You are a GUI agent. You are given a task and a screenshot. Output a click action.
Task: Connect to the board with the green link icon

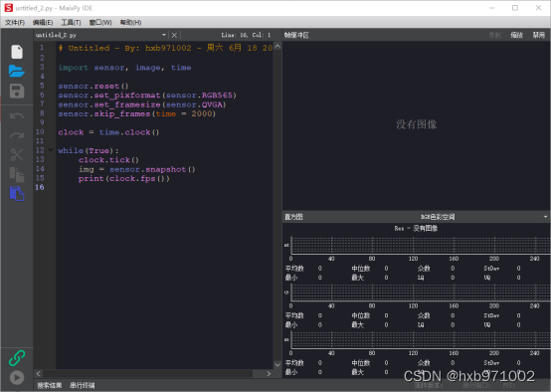[17, 358]
